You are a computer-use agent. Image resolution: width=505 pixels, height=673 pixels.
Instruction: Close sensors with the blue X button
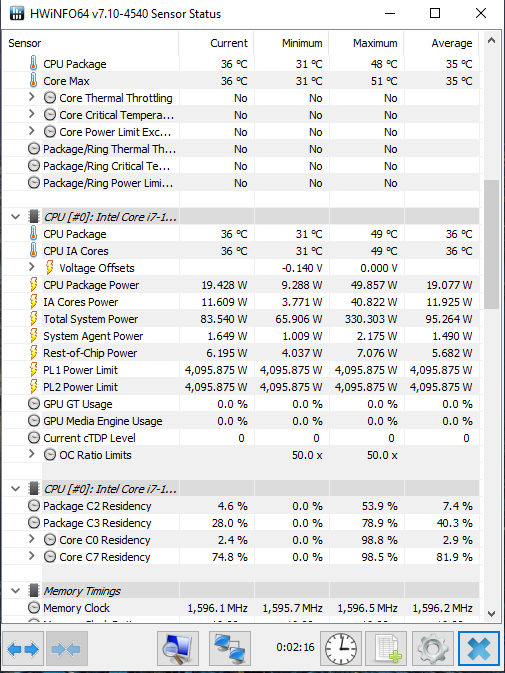tap(478, 649)
